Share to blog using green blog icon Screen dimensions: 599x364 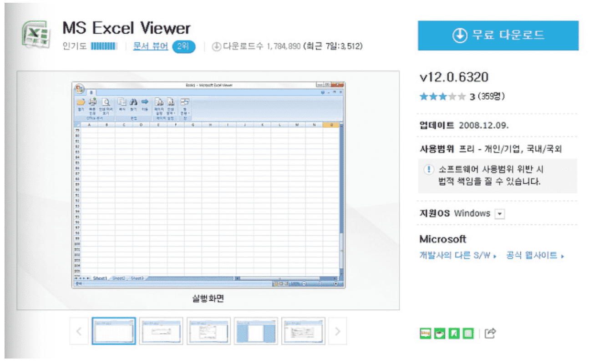pos(425,334)
